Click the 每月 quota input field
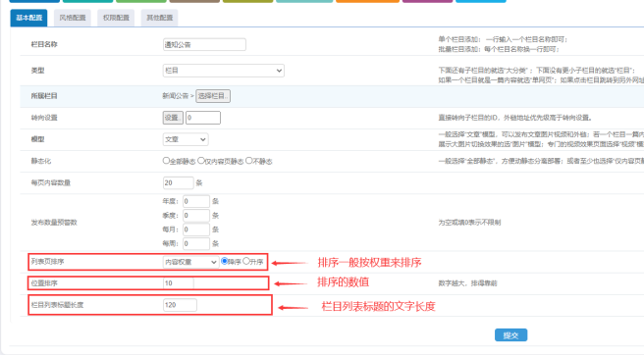Screen dimensions: 644x356 [196, 229]
